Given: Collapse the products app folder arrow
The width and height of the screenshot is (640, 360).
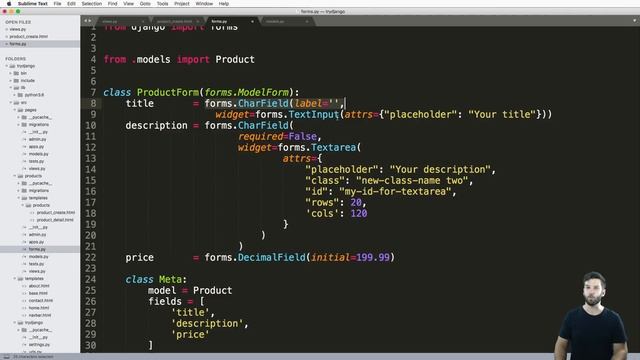Looking at the screenshot, I should point(15,176).
